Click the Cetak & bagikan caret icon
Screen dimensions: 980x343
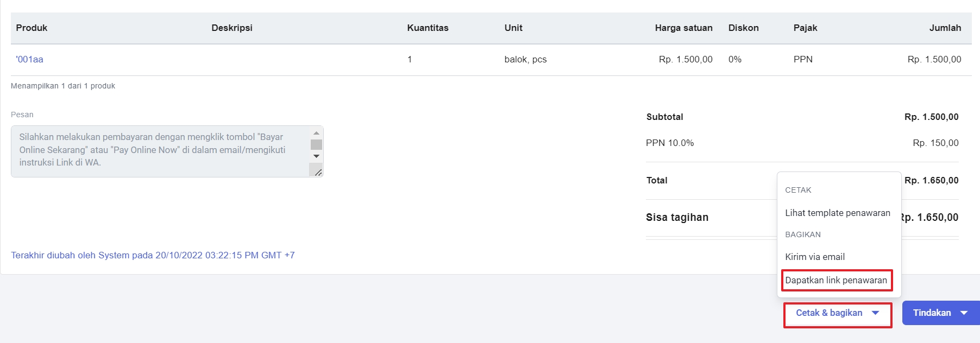[x=875, y=313]
